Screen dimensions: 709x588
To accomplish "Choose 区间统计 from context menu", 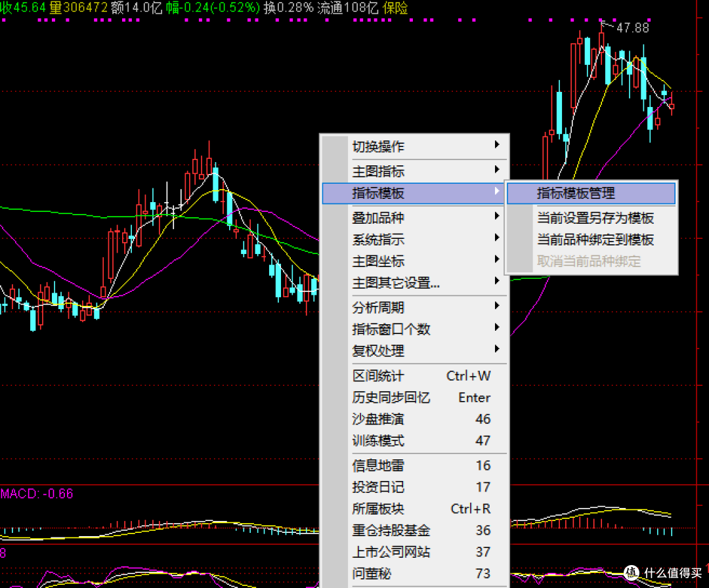I will (x=415, y=375).
